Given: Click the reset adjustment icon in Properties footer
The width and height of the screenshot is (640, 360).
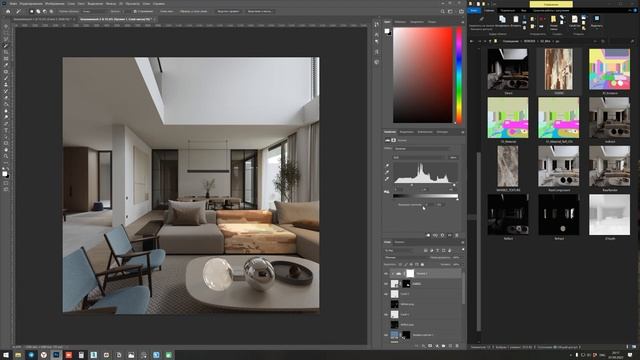Looking at the screenshot, I should pyautogui.click(x=442, y=235).
